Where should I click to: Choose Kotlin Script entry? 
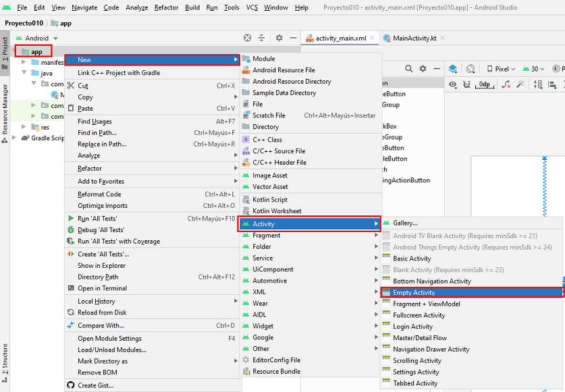[311, 200]
